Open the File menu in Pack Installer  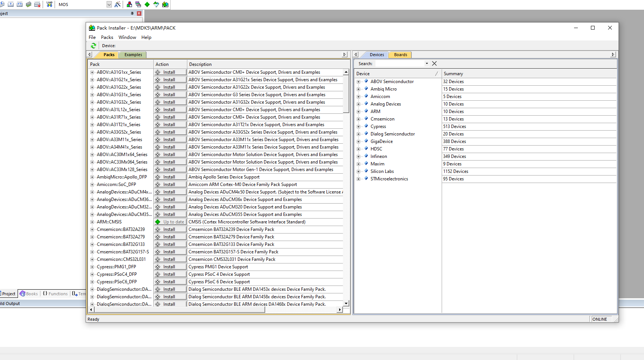tap(92, 37)
